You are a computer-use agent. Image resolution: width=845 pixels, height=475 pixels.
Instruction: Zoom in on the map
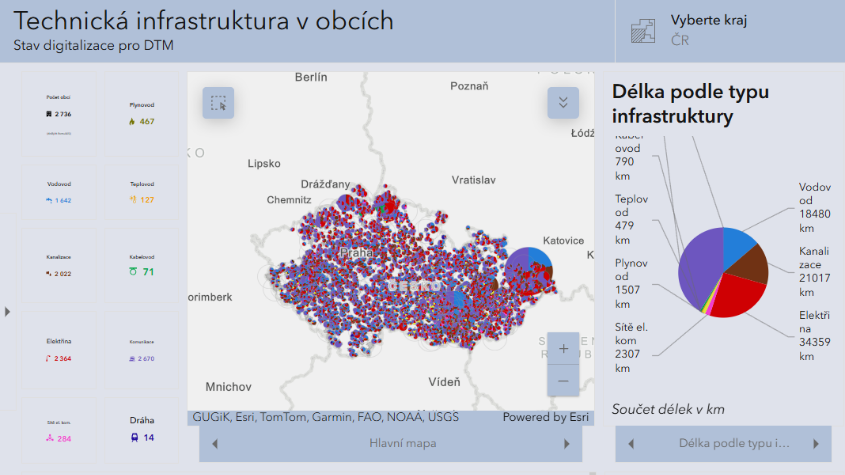pyautogui.click(x=563, y=349)
